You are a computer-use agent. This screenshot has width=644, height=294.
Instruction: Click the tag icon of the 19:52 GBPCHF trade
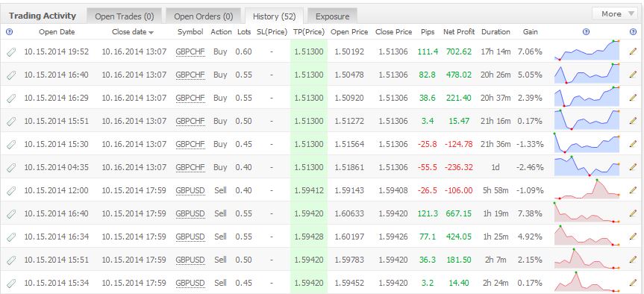point(11,51)
